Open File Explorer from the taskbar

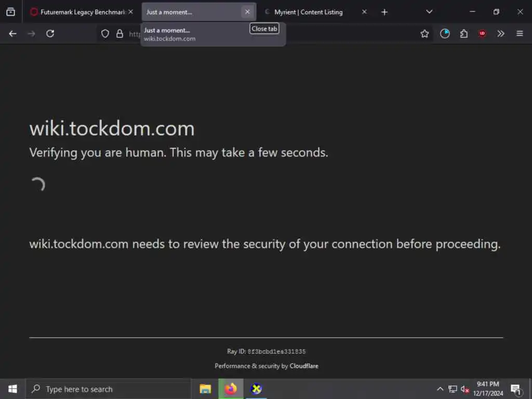coord(205,389)
